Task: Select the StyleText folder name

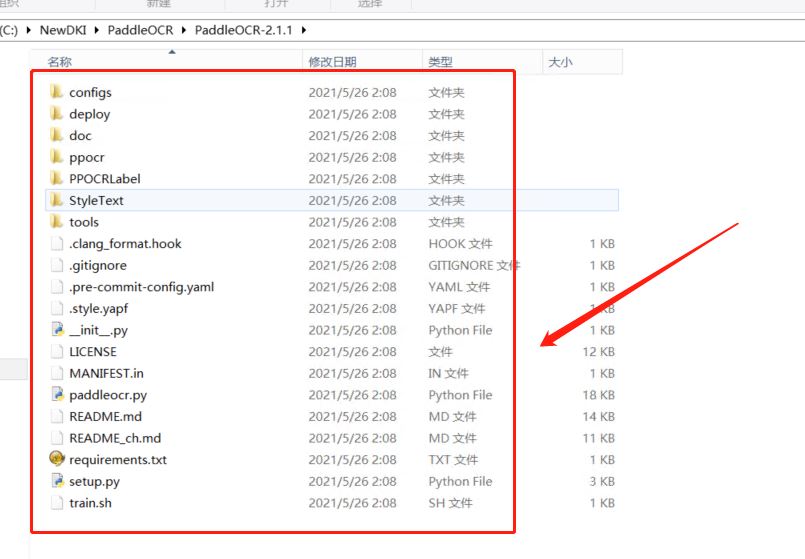Action: tap(97, 201)
